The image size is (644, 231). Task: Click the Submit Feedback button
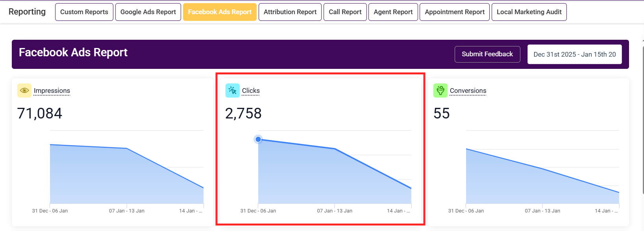pyautogui.click(x=487, y=54)
